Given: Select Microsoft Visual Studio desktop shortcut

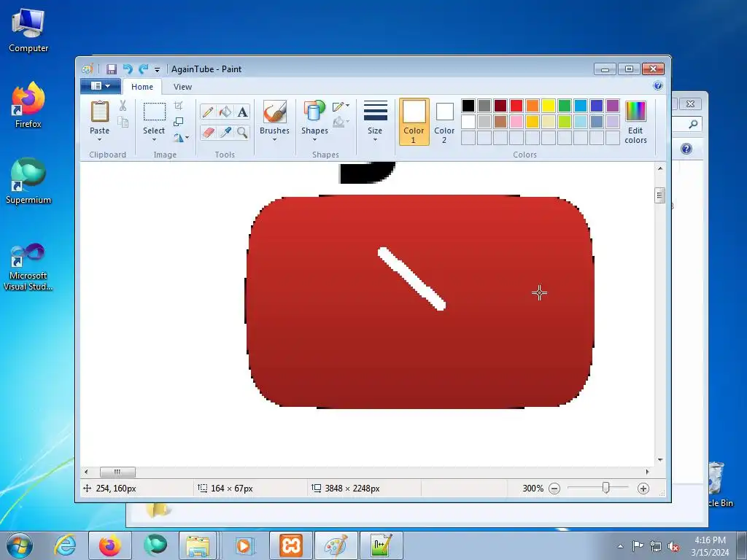Looking at the screenshot, I should click(28, 267).
